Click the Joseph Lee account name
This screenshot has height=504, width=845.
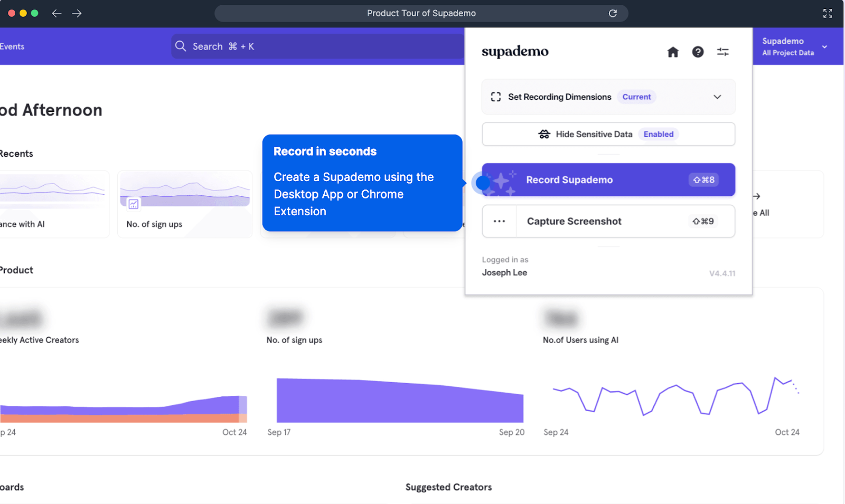click(x=504, y=272)
